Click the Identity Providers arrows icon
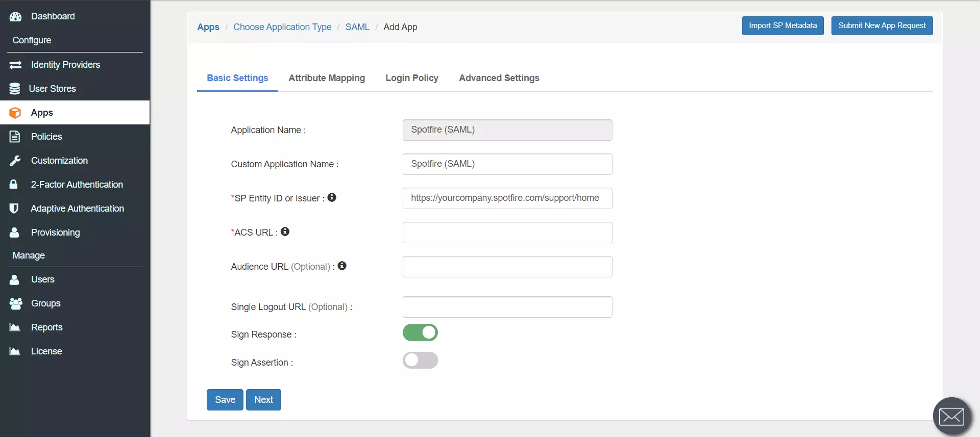 tap(15, 65)
